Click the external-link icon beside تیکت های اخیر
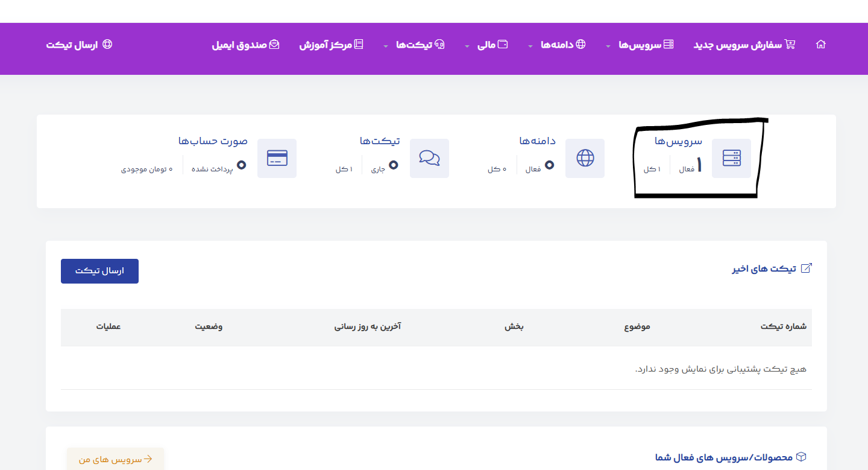868x470 pixels. (806, 268)
